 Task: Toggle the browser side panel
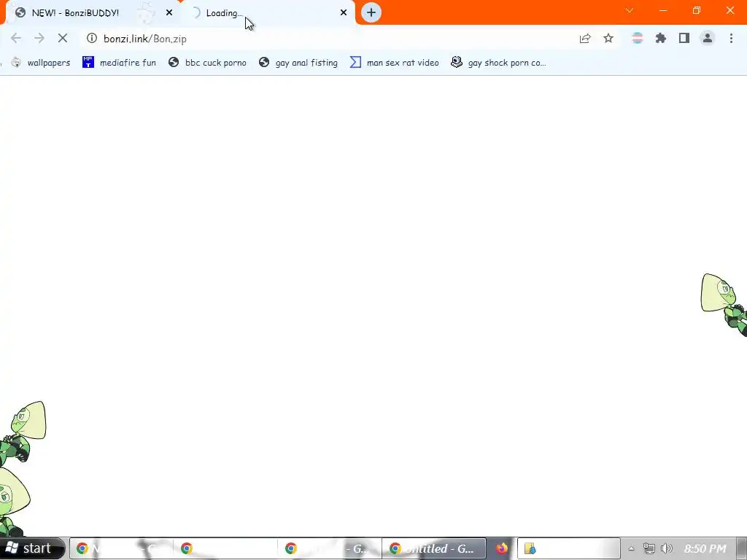click(x=684, y=39)
